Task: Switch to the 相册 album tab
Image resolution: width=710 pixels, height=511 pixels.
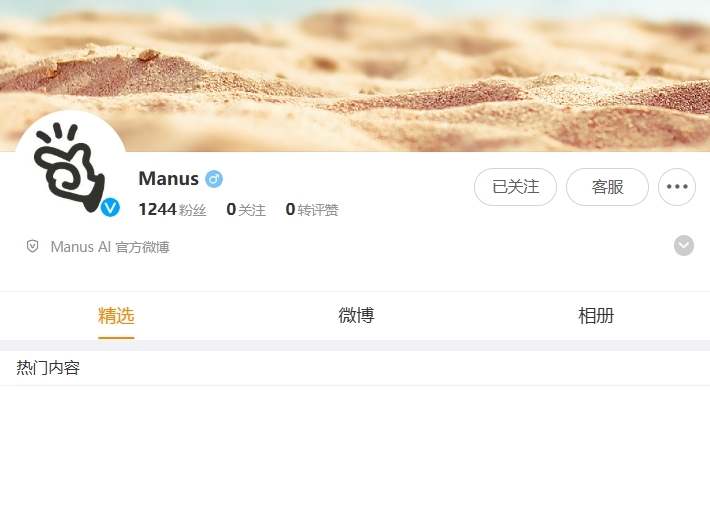Action: click(x=596, y=315)
